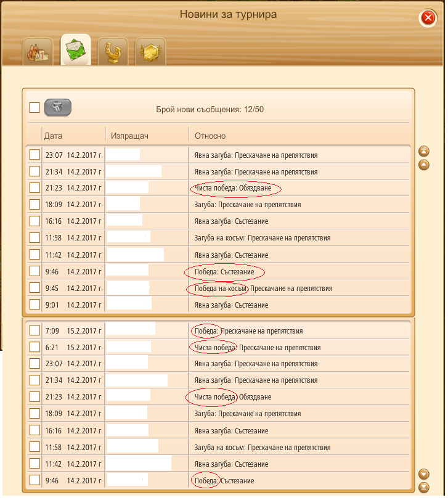Open the 9:01 'Явна загуба: Състезание' message
The width and height of the screenshot is (448, 500).
[231, 305]
